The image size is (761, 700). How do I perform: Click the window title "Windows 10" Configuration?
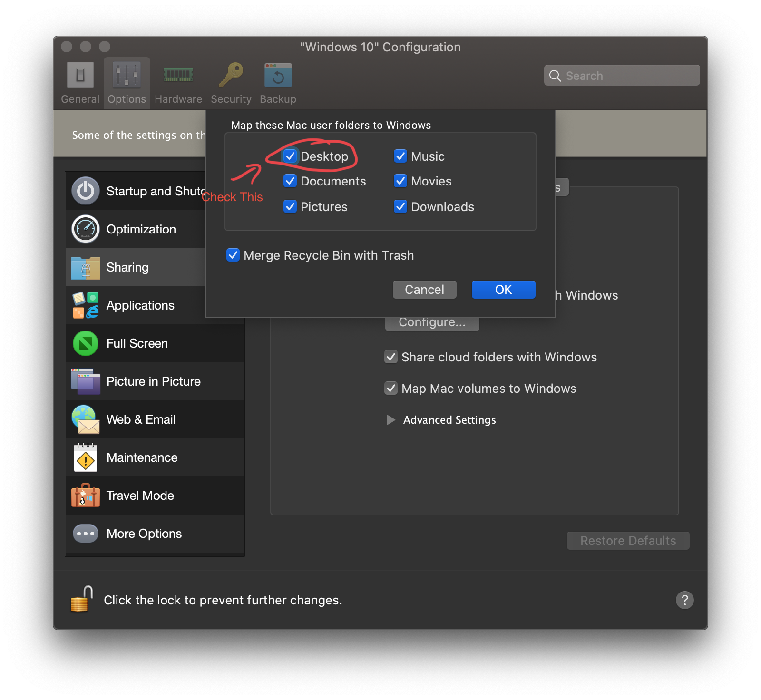(x=380, y=47)
